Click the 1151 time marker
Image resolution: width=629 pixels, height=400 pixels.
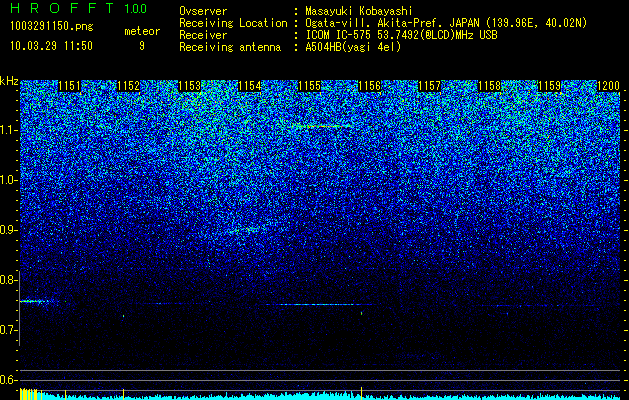coord(69,86)
